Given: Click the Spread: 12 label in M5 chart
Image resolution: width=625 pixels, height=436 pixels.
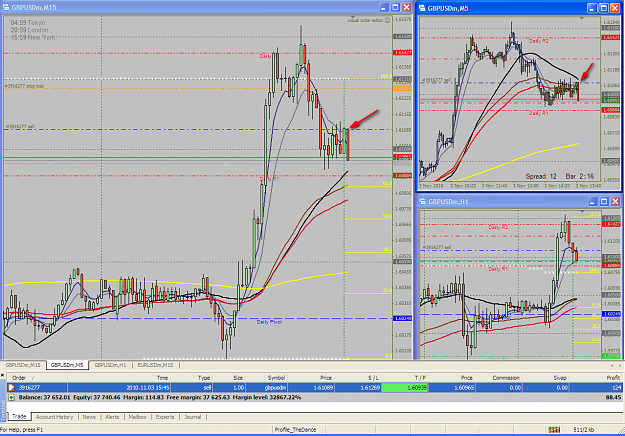Looking at the screenshot, I should tap(541, 176).
